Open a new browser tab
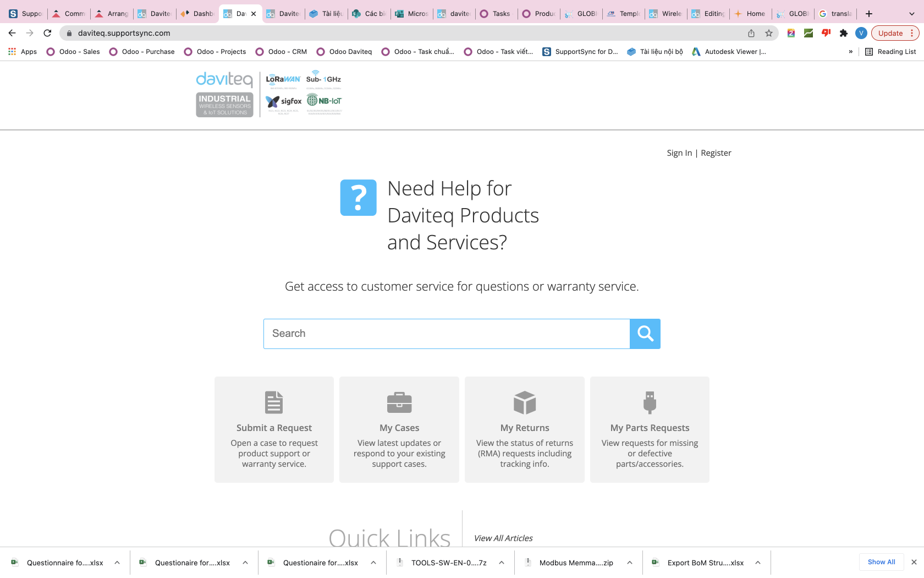This screenshot has height=578, width=924. point(869,14)
